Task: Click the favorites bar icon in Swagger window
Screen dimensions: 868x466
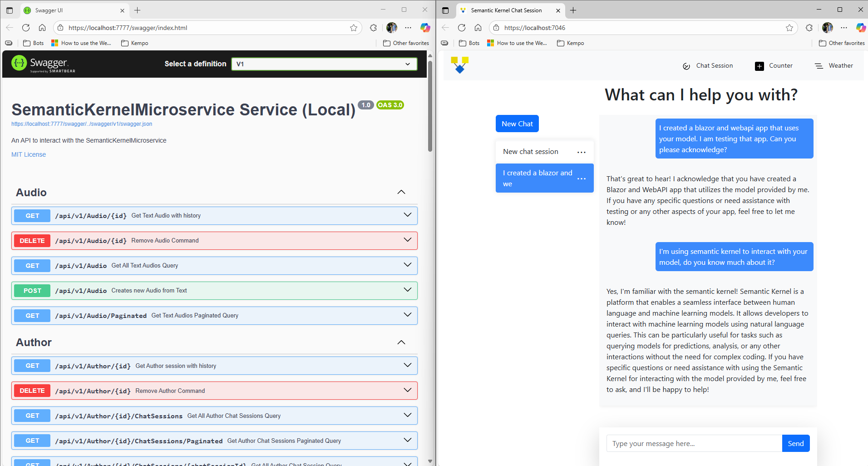Action: tap(9, 43)
